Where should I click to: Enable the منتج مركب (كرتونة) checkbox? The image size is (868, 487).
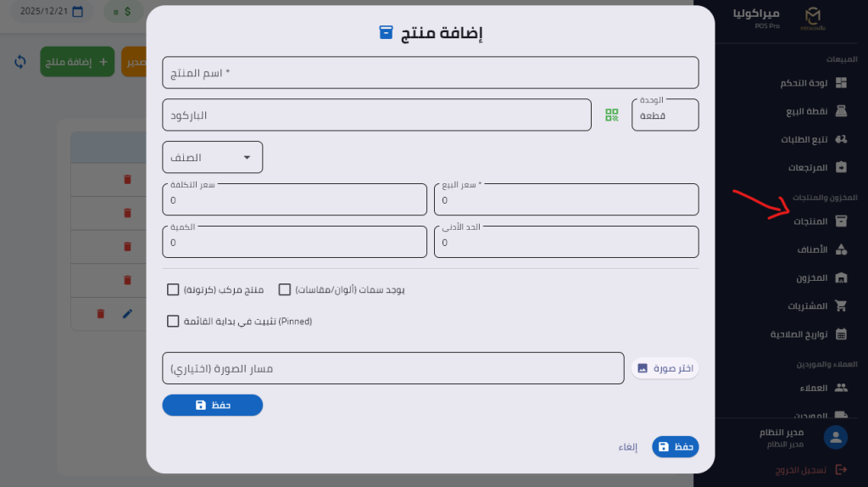click(x=174, y=290)
